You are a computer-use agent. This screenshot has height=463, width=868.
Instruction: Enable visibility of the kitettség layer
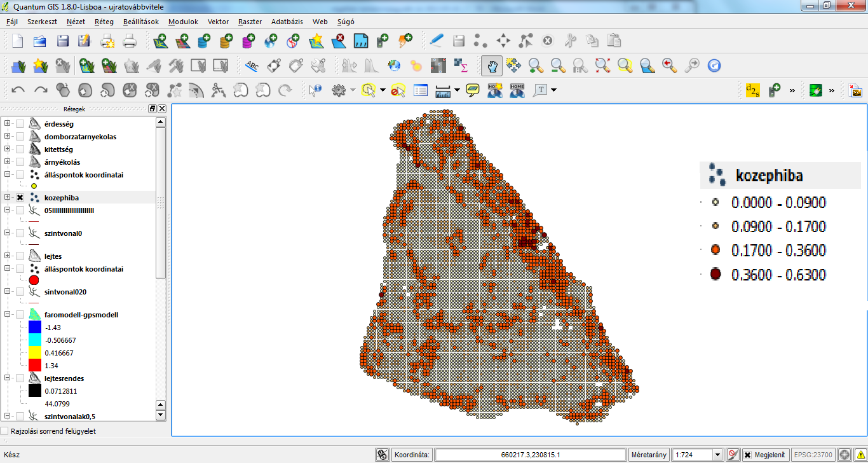pos(20,149)
